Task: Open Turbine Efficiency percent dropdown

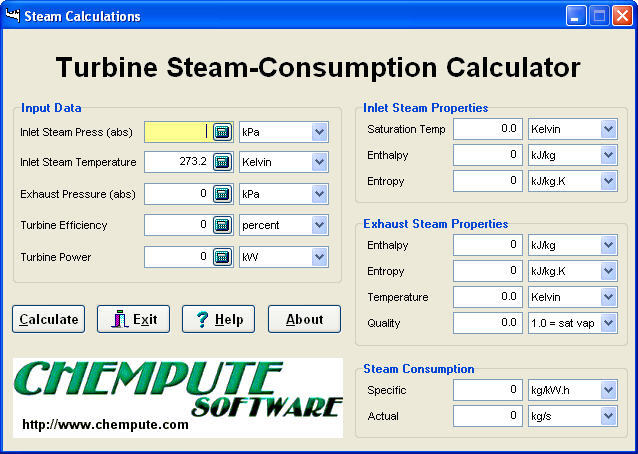Action: 319,226
